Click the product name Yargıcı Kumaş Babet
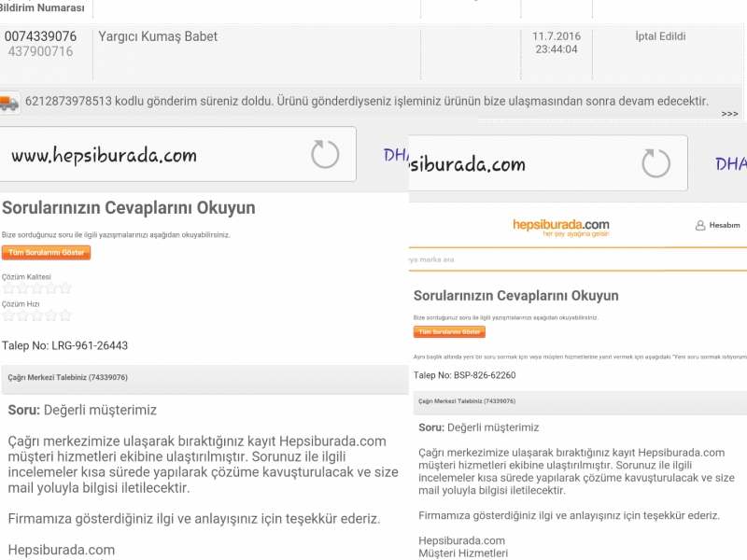 tap(158, 36)
